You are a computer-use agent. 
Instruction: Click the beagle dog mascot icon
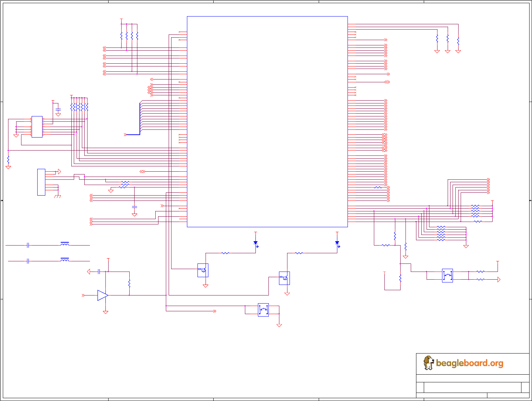428,363
